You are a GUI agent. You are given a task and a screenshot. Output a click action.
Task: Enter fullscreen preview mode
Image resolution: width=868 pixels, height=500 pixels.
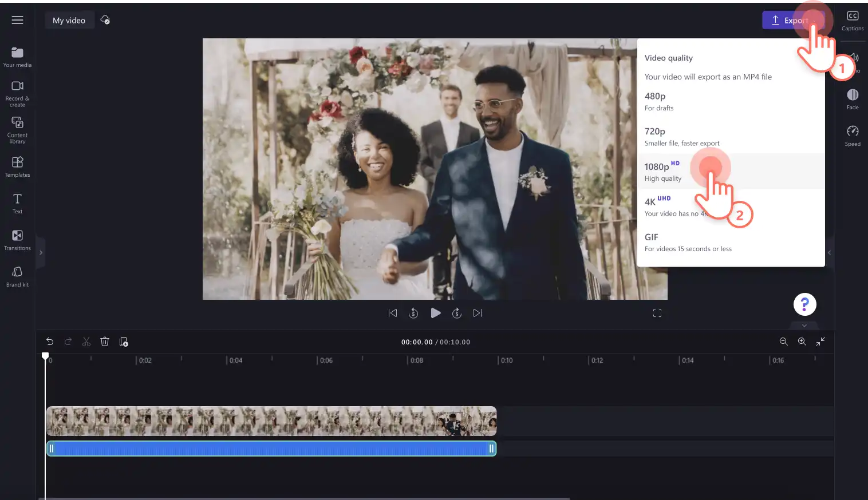coord(657,313)
